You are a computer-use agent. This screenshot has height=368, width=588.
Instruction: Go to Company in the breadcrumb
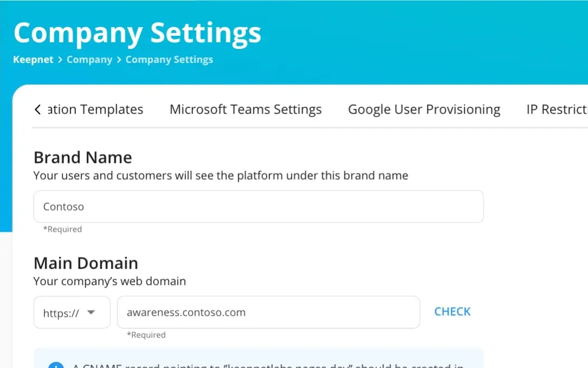(x=90, y=60)
